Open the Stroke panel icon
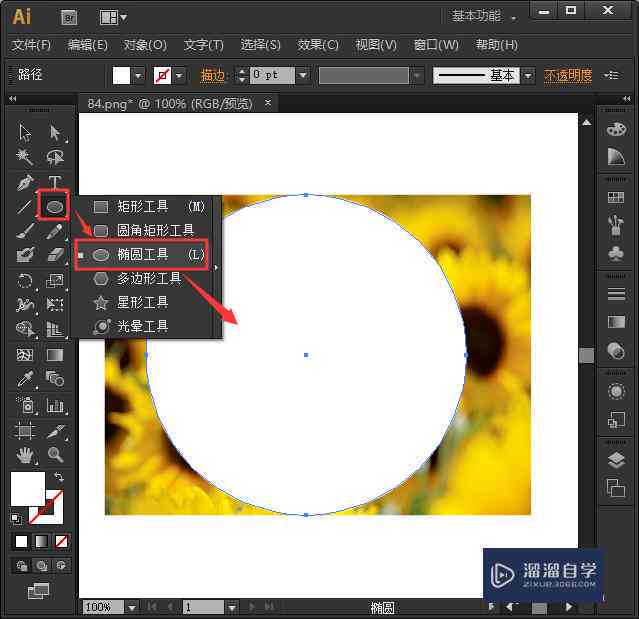Image resolution: width=639 pixels, height=619 pixels. click(x=616, y=293)
